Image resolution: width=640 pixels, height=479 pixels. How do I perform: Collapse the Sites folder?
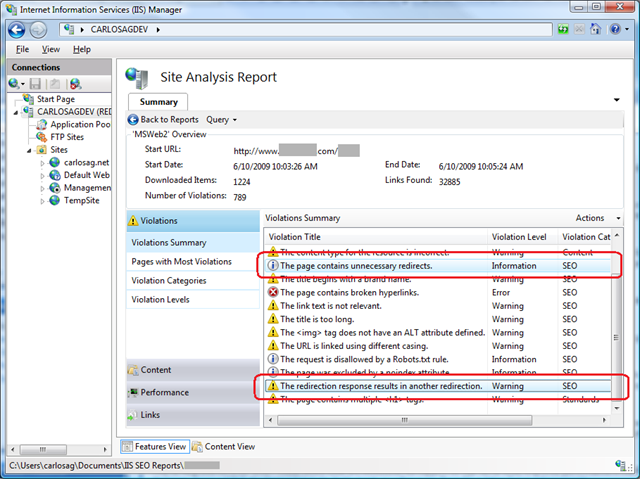pos(29,151)
